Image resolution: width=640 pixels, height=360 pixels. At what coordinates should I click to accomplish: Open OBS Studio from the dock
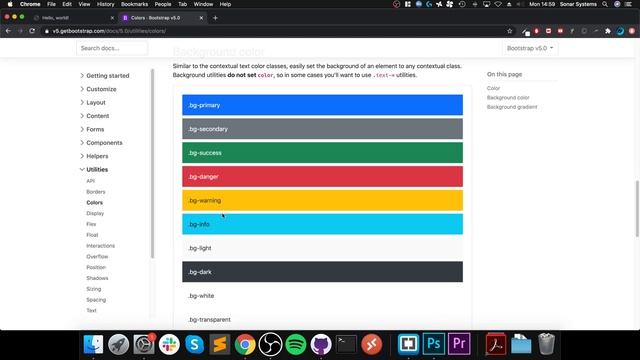(270, 344)
